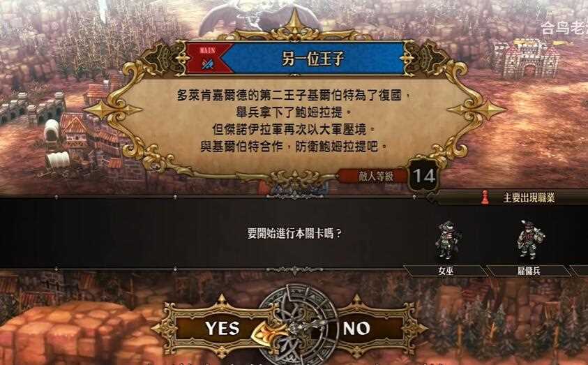Screen dimensions: 588x365
Task: Select the mercenary (雇傭兵) enemy sprite
Action: pos(530,239)
